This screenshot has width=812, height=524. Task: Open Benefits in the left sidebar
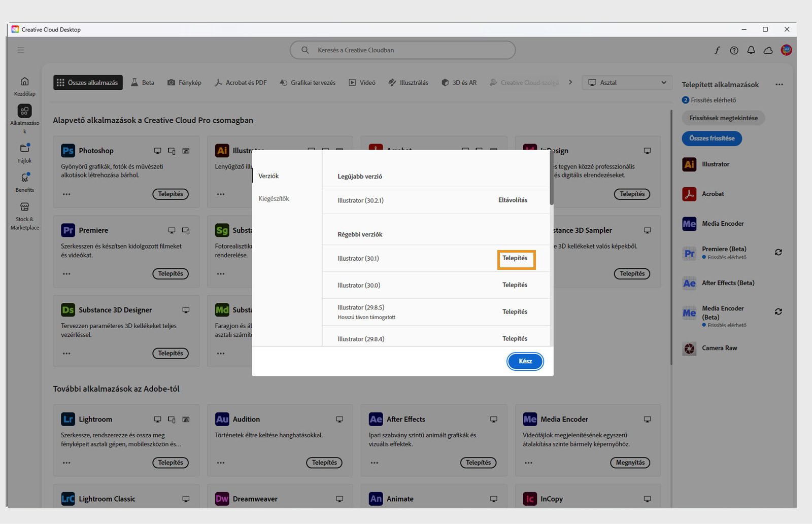coord(24,182)
